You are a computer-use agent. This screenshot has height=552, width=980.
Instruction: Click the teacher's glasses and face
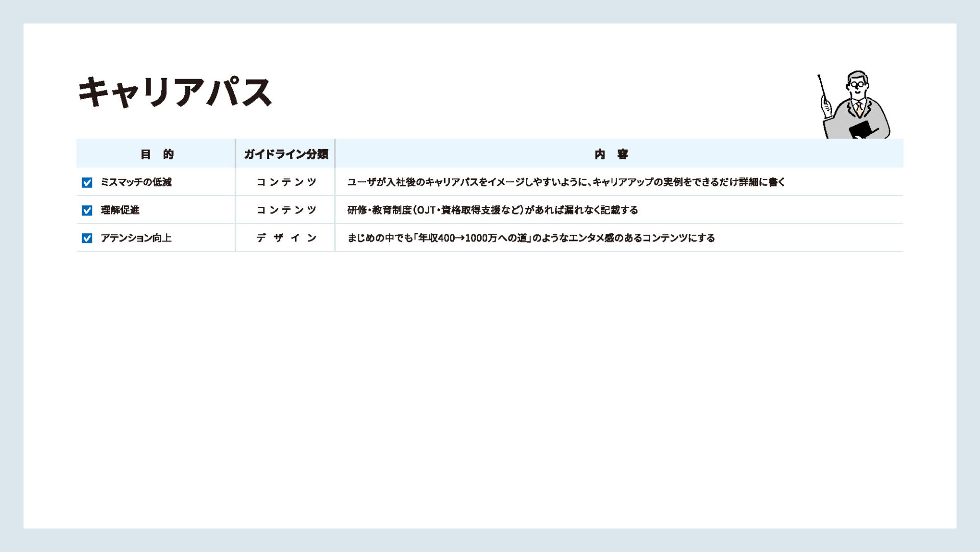pyautogui.click(x=857, y=84)
